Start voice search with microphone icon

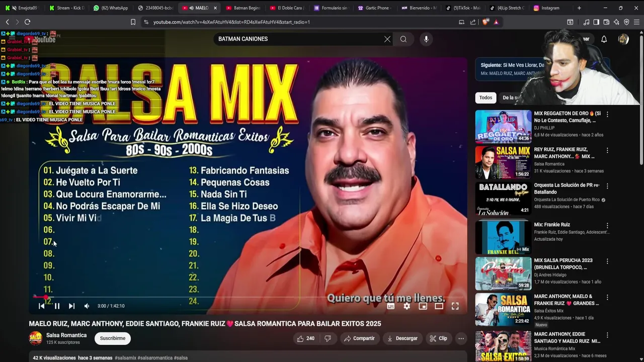pyautogui.click(x=426, y=39)
